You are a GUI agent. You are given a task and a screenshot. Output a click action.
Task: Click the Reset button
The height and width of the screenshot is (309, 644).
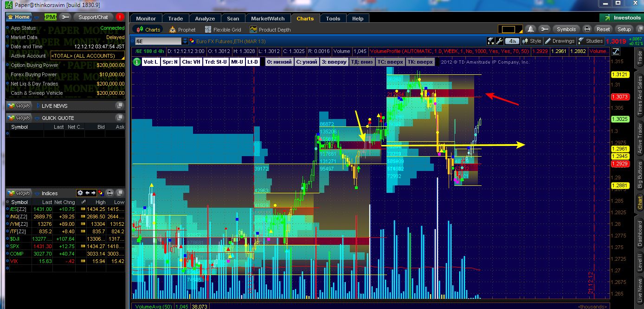pyautogui.click(x=603, y=29)
